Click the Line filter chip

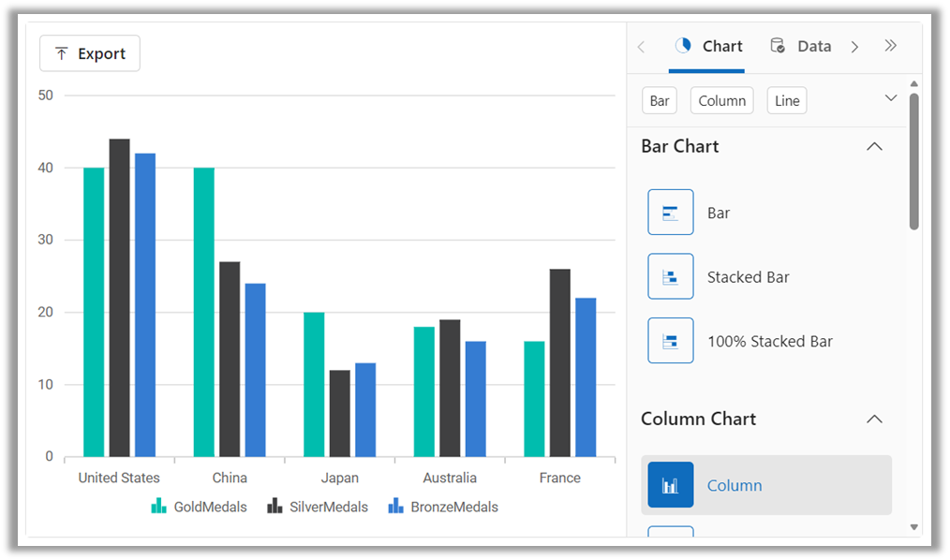click(786, 100)
